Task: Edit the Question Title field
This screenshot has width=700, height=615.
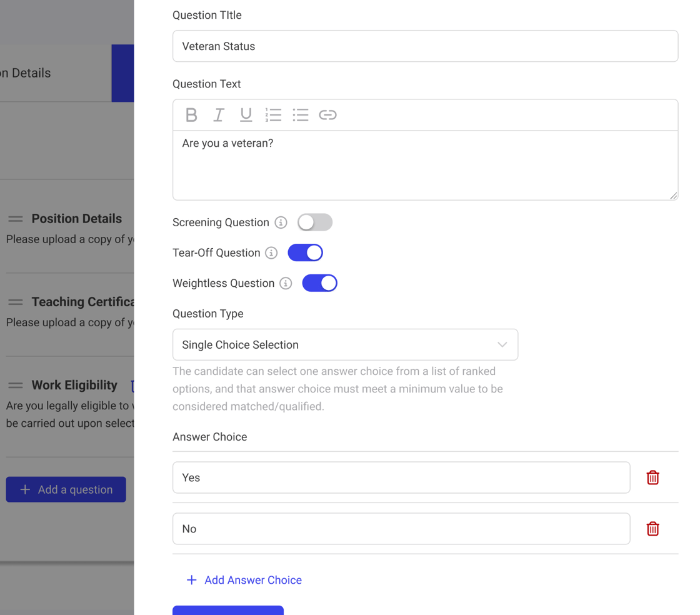Action: (425, 46)
